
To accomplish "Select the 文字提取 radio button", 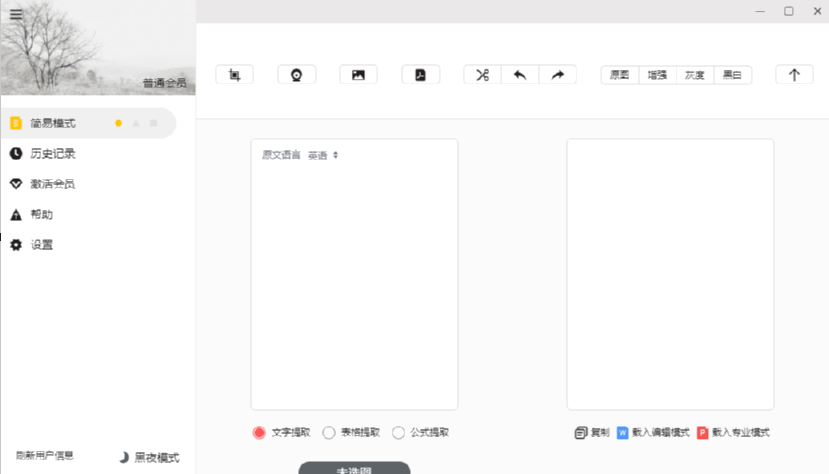I will click(259, 433).
